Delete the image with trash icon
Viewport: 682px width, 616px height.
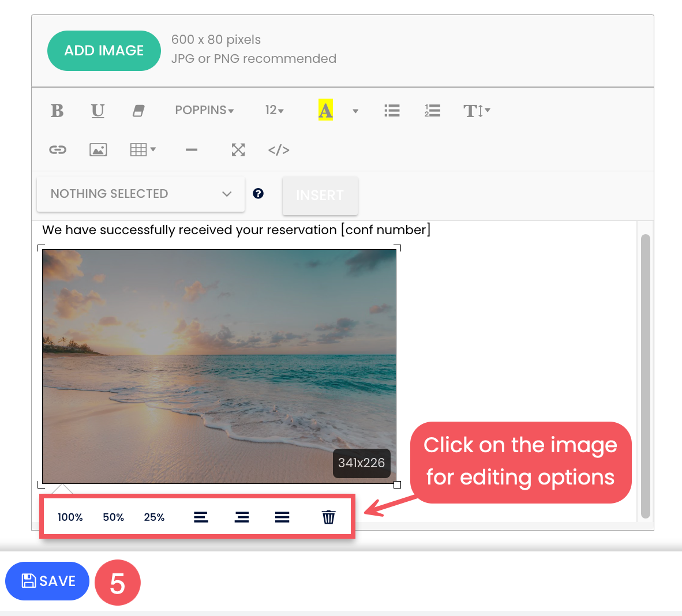[x=328, y=517]
